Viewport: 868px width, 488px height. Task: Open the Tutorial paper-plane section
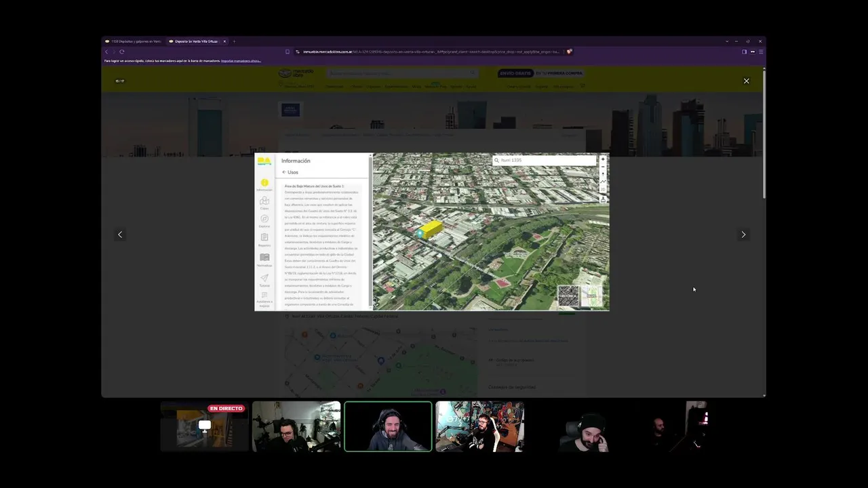point(264,280)
